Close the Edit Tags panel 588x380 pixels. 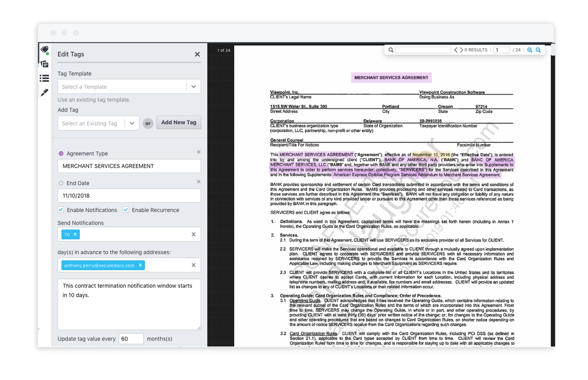coord(197,54)
